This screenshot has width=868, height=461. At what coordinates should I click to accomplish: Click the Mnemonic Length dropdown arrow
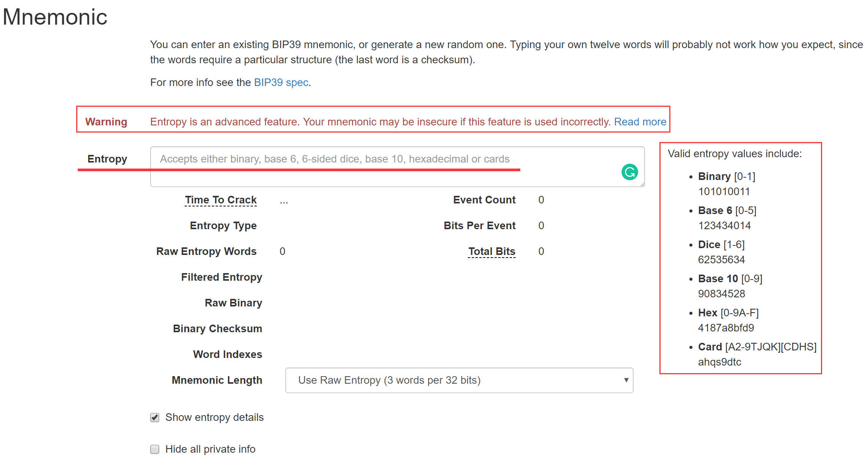tap(626, 380)
